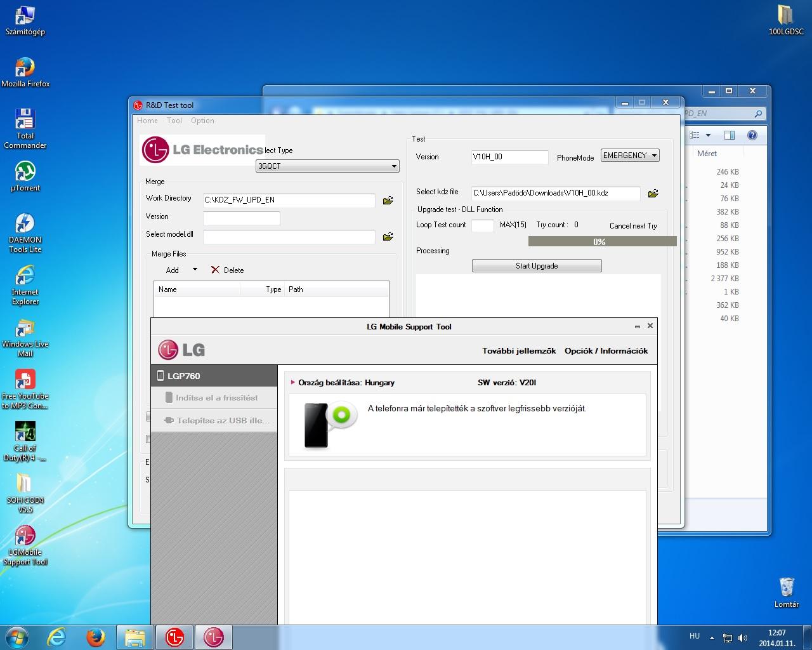
Task: Click the Select kdz file path field
Action: [556, 193]
